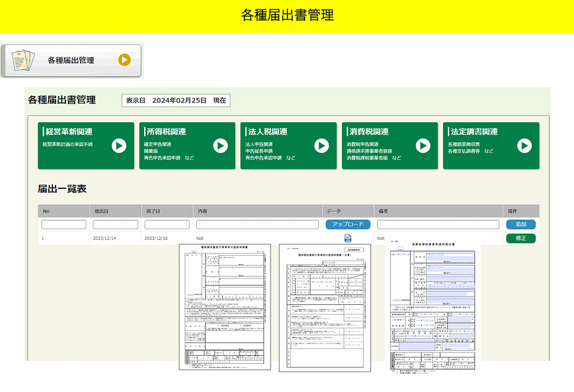This screenshot has width=574, height=392.
Task: Click the 操作 column header
Action: pyautogui.click(x=521, y=211)
